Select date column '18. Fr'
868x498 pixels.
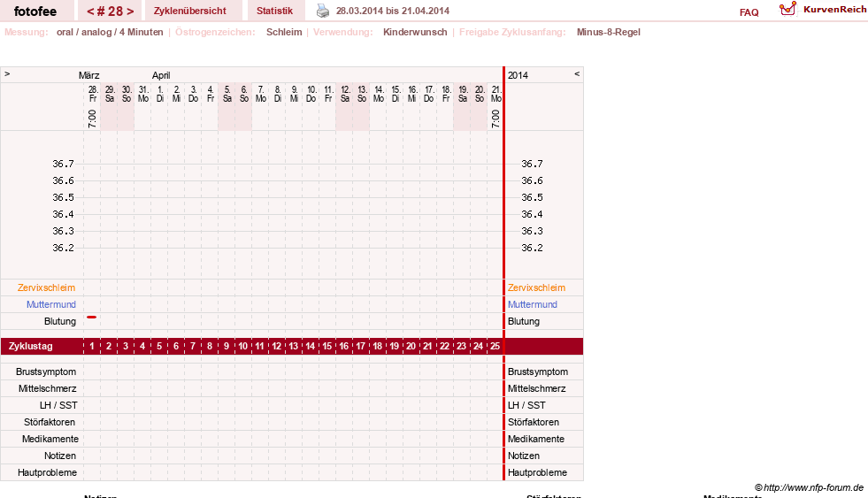(x=446, y=94)
